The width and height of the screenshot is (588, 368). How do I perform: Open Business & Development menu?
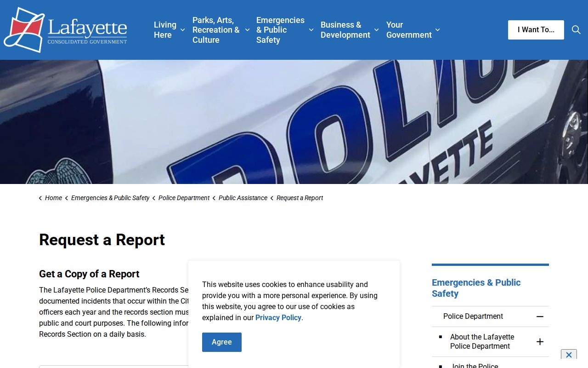pos(345,30)
